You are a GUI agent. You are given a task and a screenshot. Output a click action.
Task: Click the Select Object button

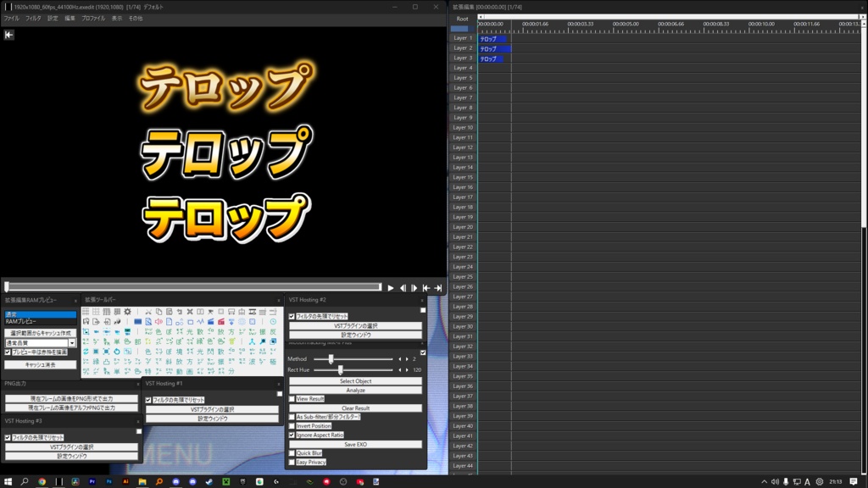[x=355, y=381]
